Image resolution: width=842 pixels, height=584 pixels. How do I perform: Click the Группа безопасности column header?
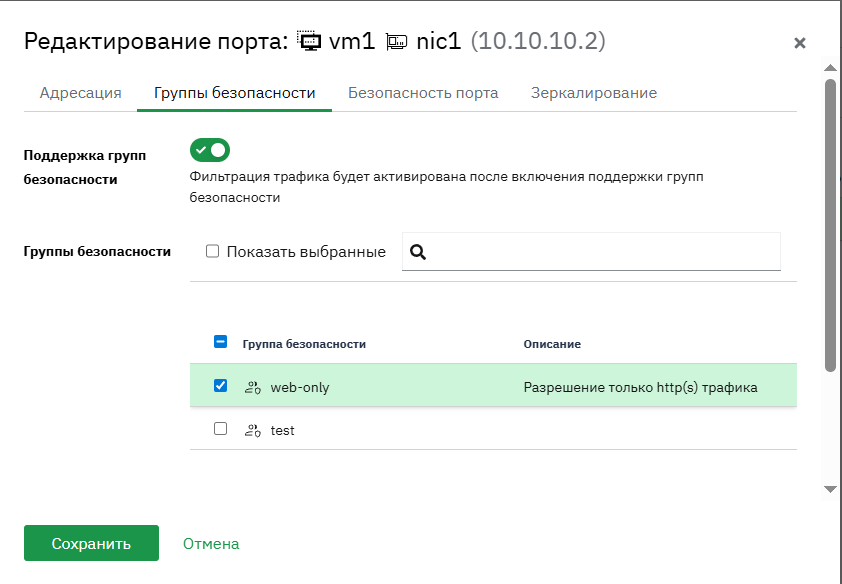pos(304,344)
